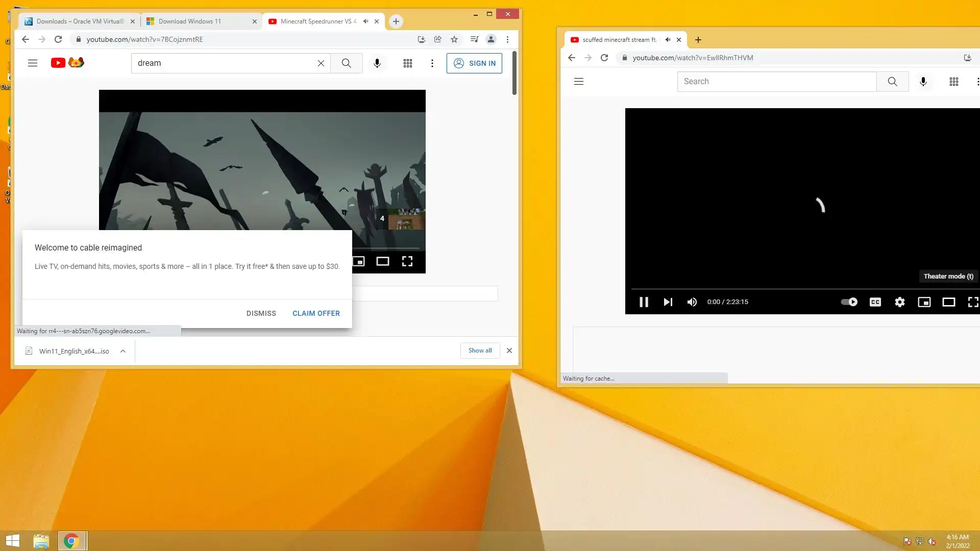Expand Win11_English_x64 download options chevron

(123, 351)
